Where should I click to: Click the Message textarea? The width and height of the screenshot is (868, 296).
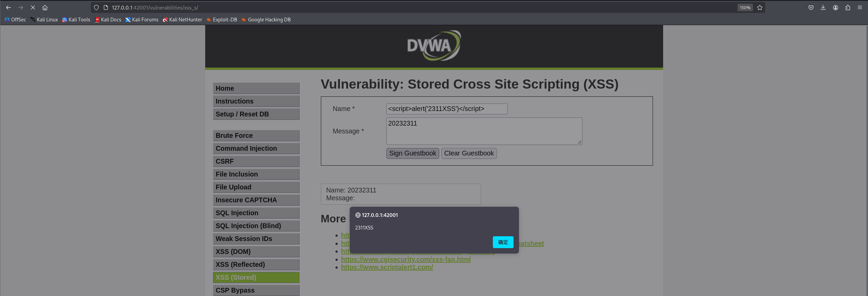pyautogui.click(x=484, y=131)
